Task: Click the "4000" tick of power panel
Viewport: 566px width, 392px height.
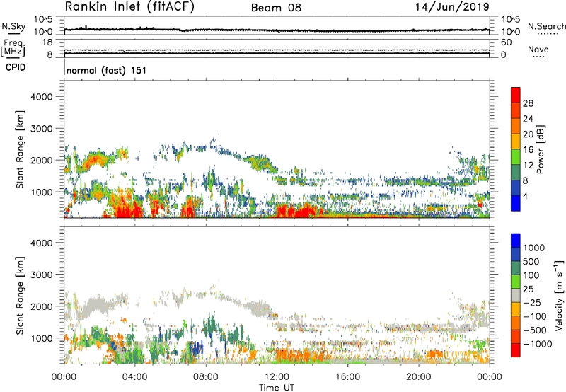Action: click(x=41, y=97)
